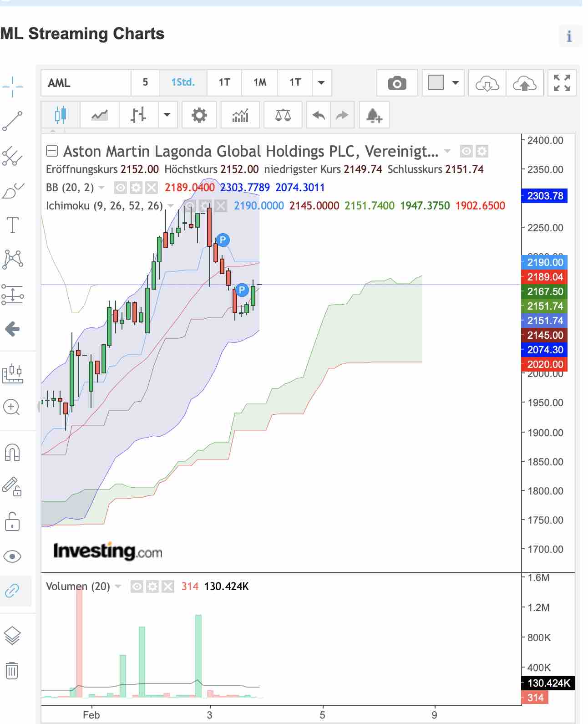Image resolution: width=588 pixels, height=724 pixels.
Task: Remove the Ichimoku indicator
Action: 221,206
